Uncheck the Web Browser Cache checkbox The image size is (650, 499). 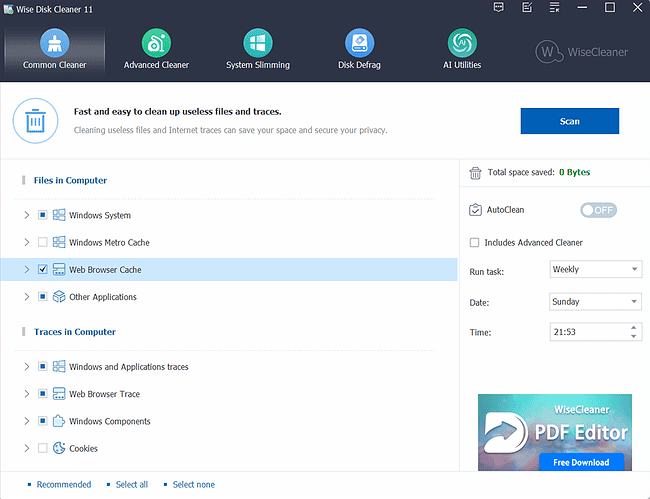coord(42,270)
